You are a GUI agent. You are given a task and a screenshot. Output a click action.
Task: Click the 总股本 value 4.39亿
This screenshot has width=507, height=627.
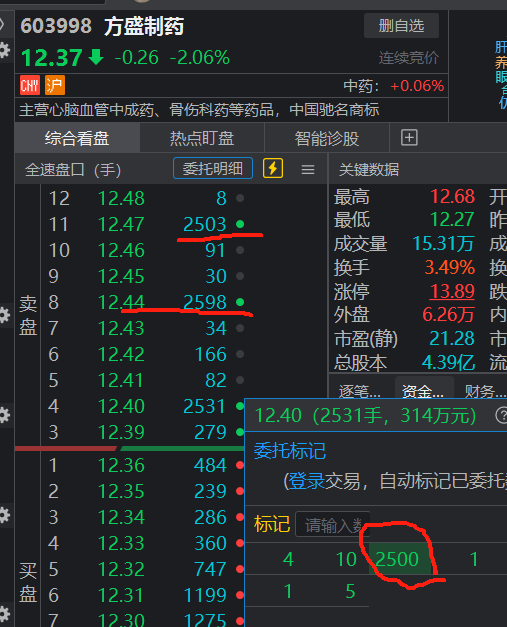pos(448,362)
